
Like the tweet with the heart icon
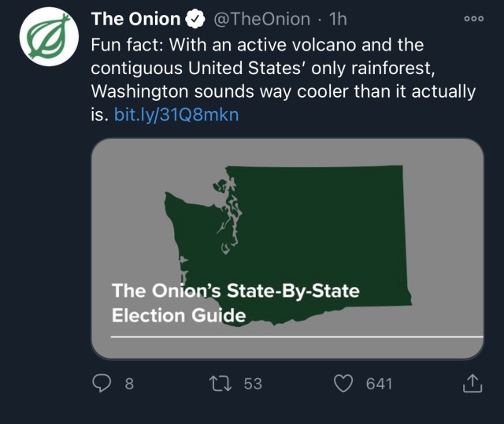click(x=343, y=383)
